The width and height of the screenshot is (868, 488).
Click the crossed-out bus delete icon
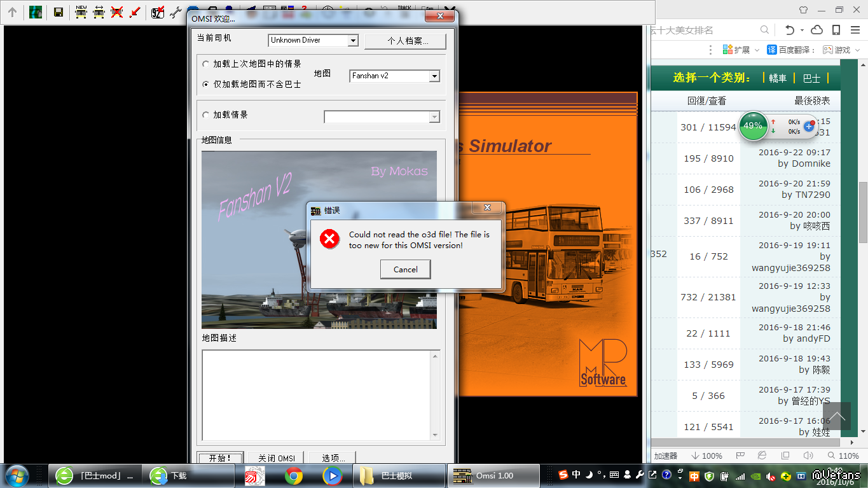click(116, 11)
